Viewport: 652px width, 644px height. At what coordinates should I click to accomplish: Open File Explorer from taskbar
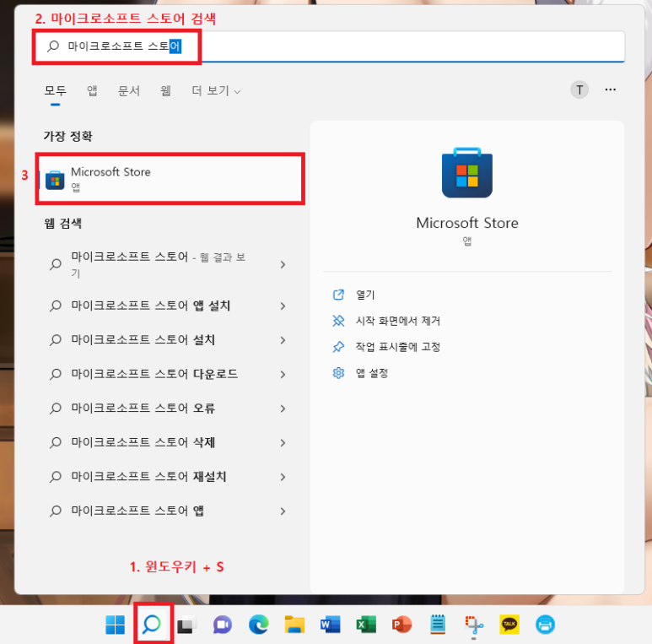(294, 625)
